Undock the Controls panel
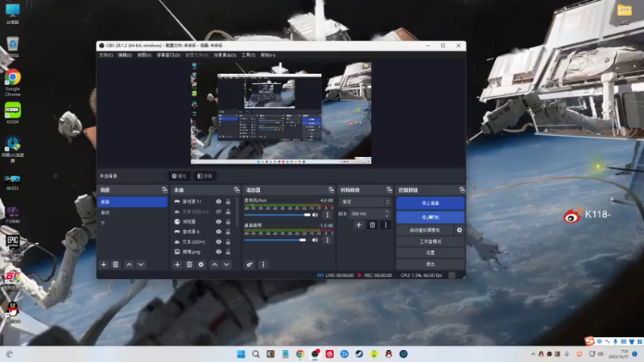Viewport: 644px width, 362px height. point(461,190)
